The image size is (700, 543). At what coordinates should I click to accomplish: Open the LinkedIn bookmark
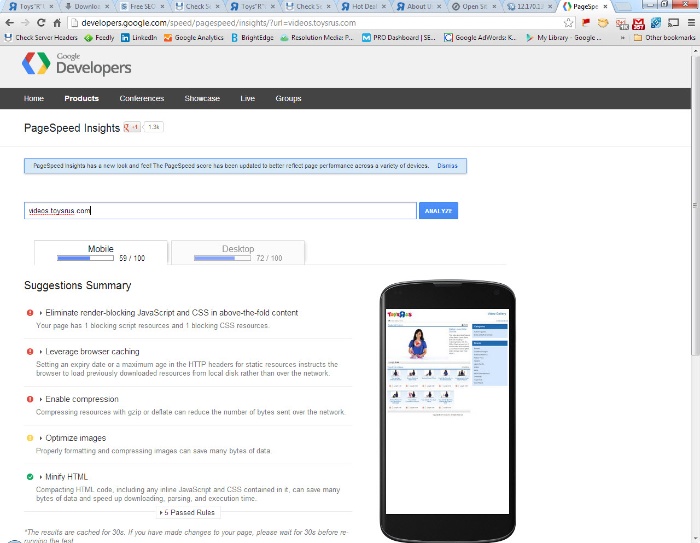138,38
